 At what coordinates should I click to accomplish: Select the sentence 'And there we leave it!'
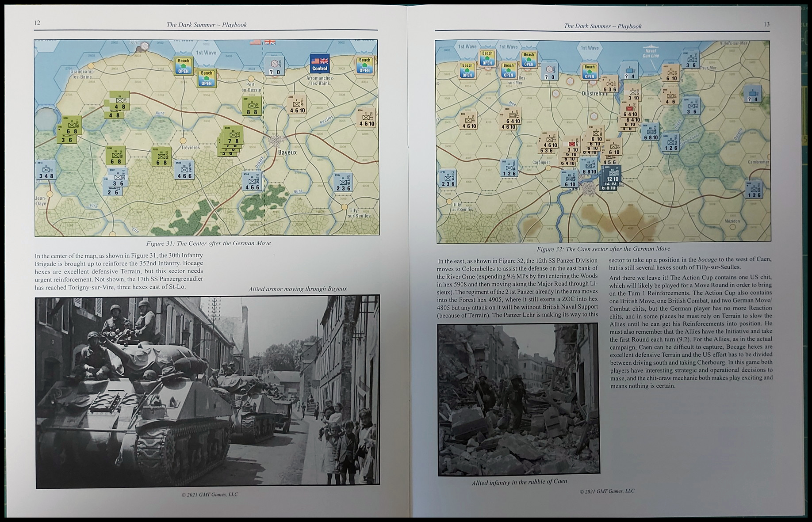(639, 278)
